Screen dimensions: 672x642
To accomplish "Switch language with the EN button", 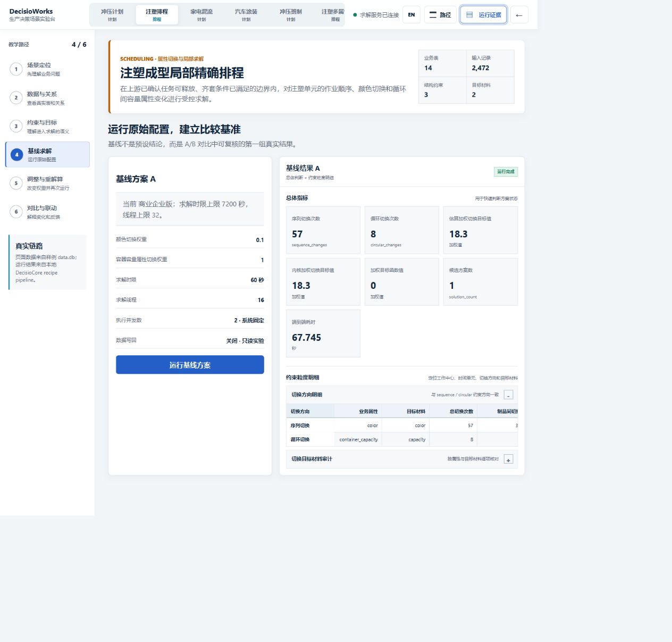I will click(x=411, y=15).
